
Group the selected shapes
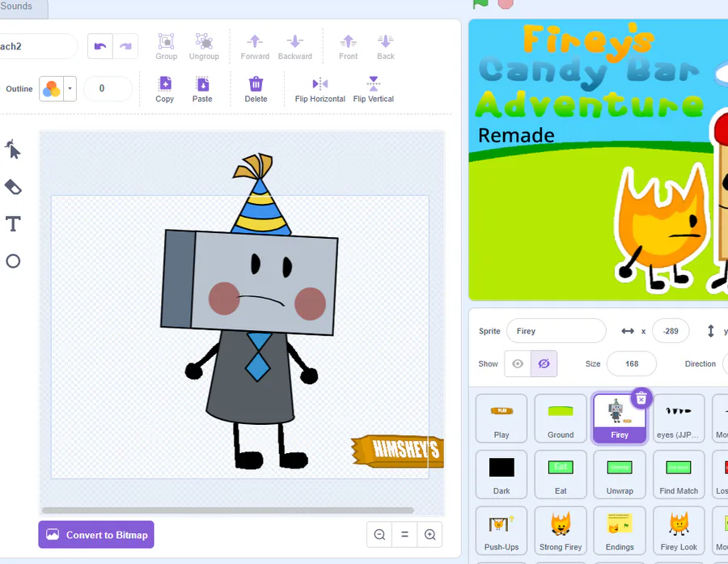pyautogui.click(x=166, y=47)
